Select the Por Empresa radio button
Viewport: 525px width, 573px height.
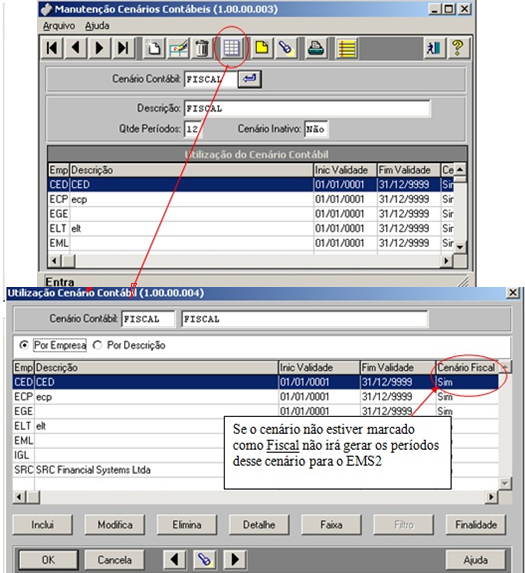(24, 345)
